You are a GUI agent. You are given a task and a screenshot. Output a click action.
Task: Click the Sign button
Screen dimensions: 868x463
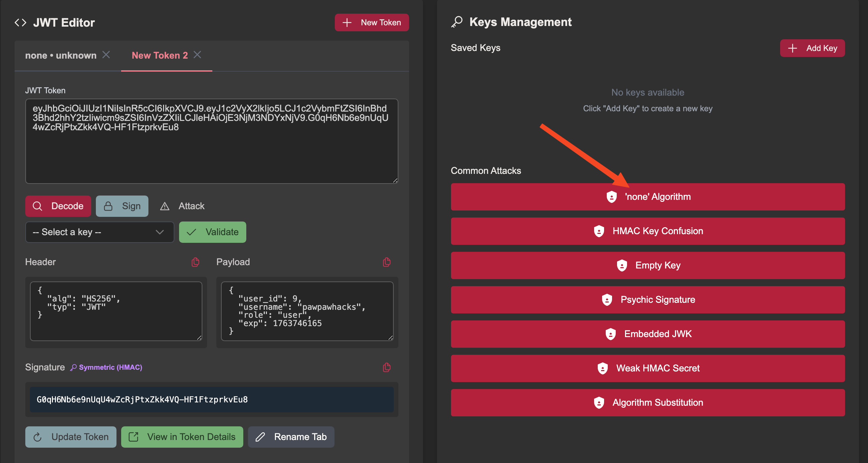click(122, 206)
